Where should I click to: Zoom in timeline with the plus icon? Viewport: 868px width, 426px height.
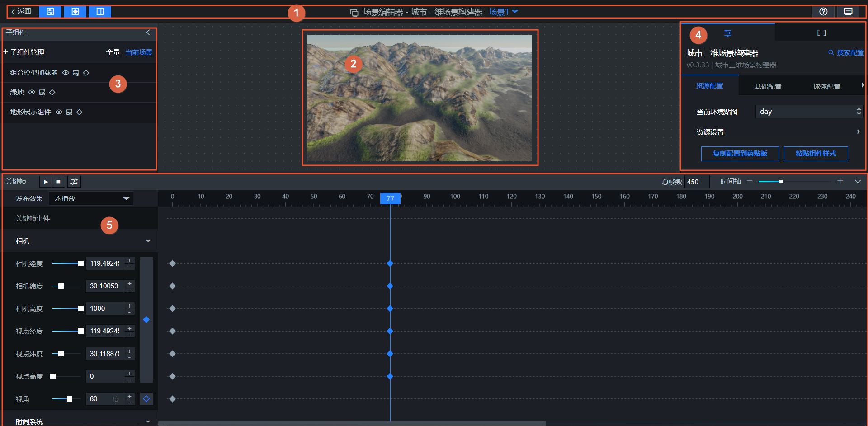tap(840, 181)
